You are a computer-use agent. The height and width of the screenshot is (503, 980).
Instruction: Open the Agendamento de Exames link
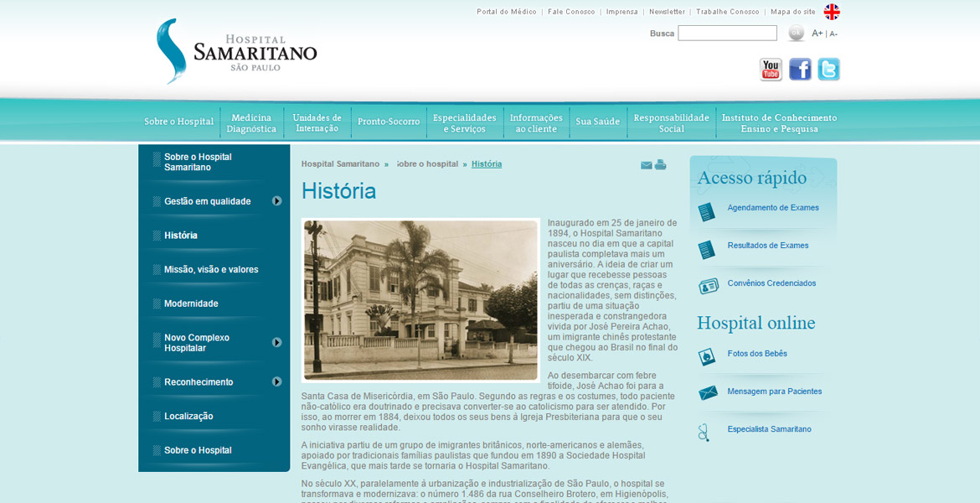tap(773, 208)
